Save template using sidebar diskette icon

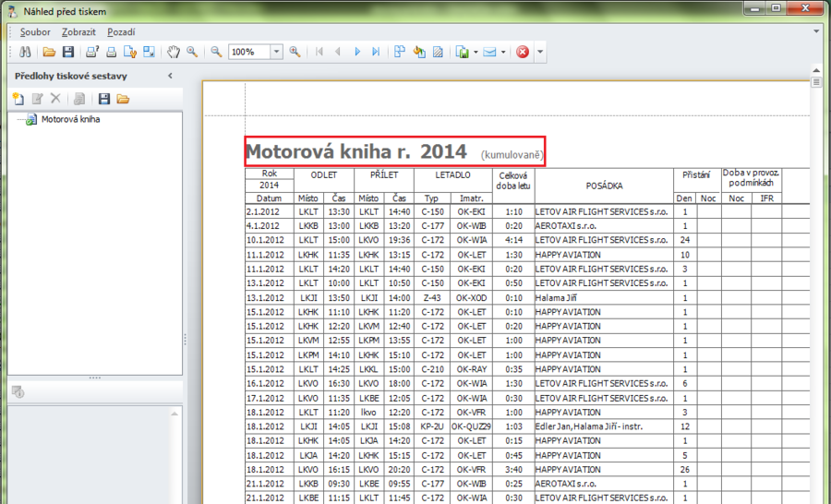pos(103,99)
